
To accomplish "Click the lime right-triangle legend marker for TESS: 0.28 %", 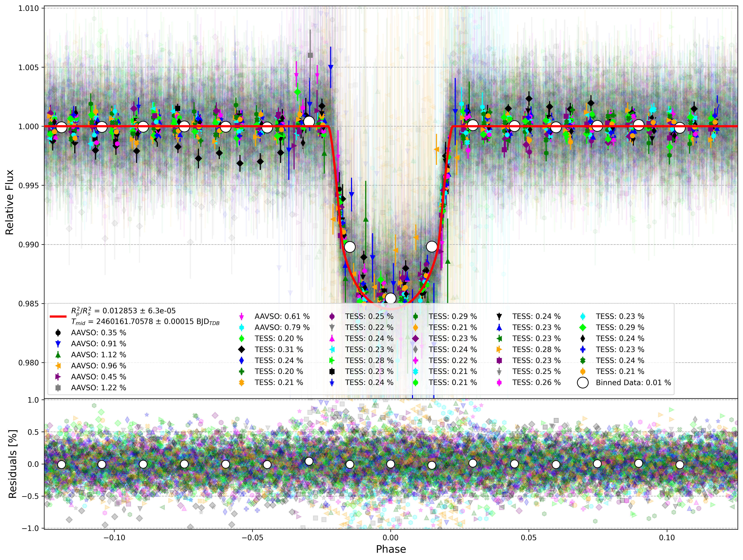I will pyautogui.click(x=332, y=360).
